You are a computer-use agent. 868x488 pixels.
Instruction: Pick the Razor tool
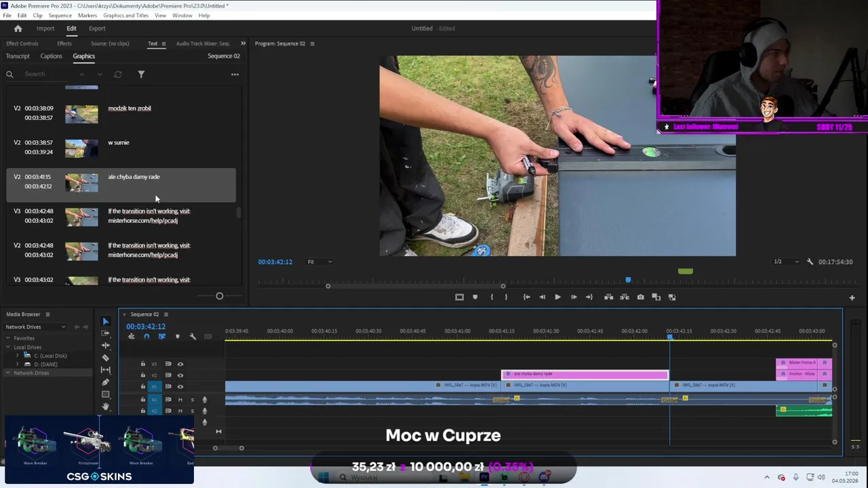(105, 358)
